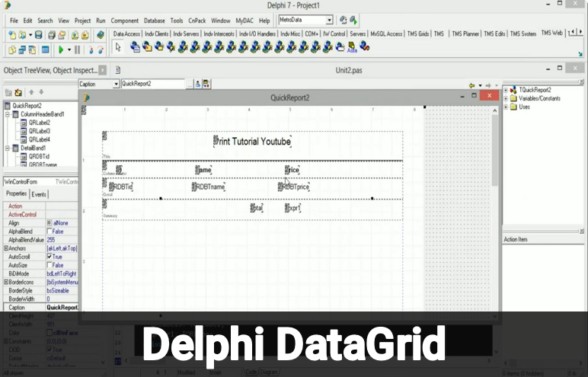This screenshot has width=588, height=377.
Task: Expand the TQuickReport2 node in right panel
Action: point(506,90)
